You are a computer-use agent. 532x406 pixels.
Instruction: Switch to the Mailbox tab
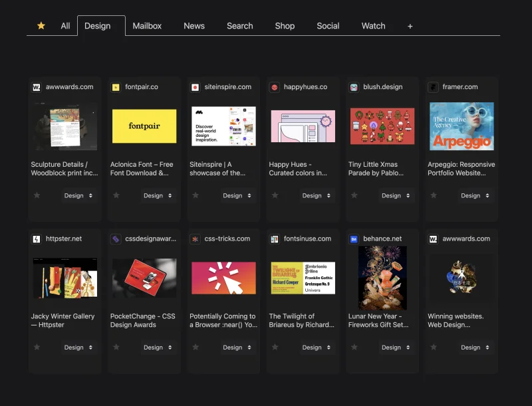[147, 26]
